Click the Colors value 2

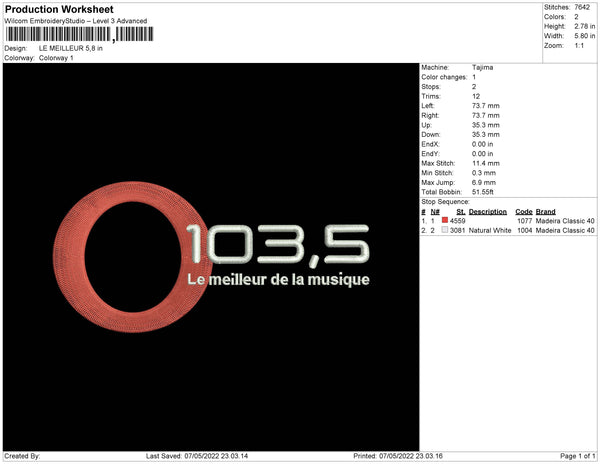[576, 17]
